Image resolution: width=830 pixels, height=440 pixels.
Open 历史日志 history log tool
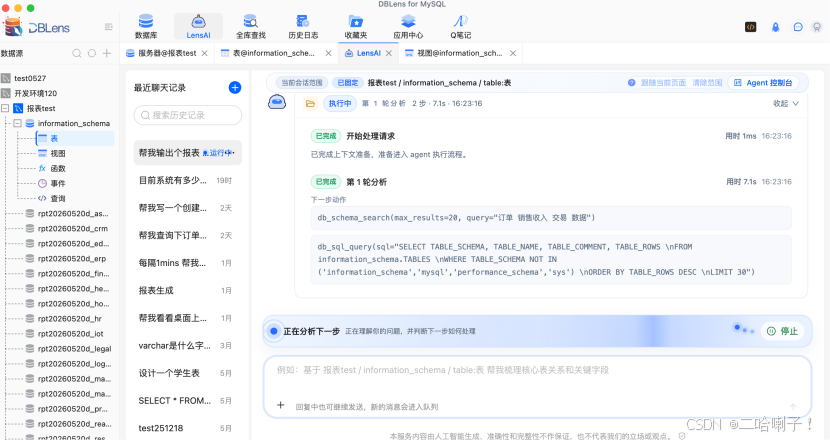pos(303,26)
